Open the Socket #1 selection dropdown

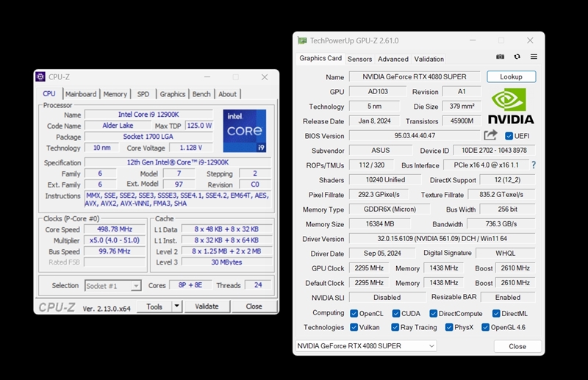point(113,286)
